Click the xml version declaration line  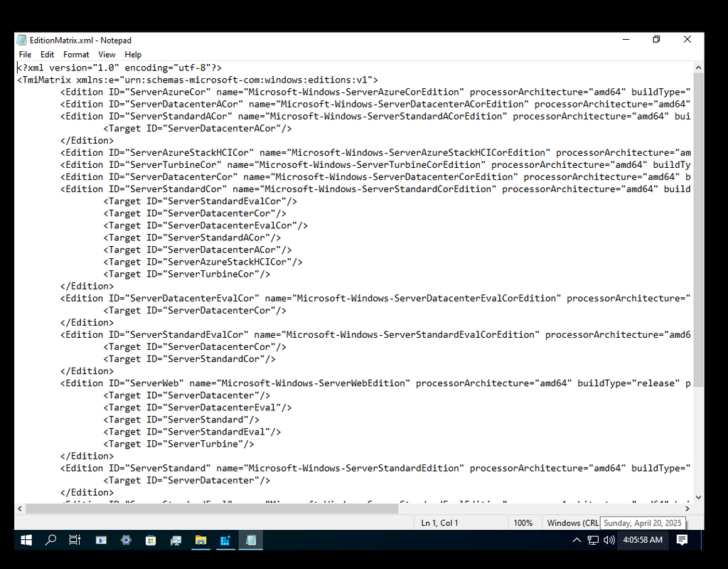point(119,68)
